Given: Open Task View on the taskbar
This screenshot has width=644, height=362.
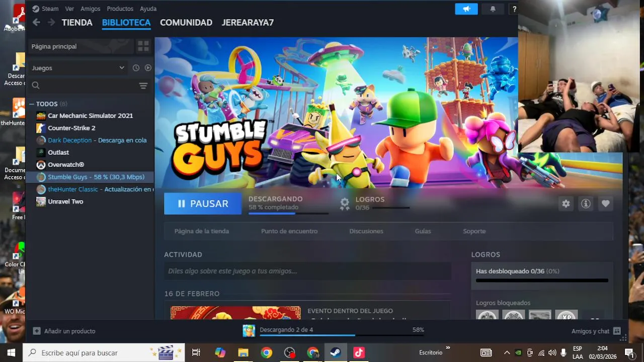Looking at the screenshot, I should point(196,352).
